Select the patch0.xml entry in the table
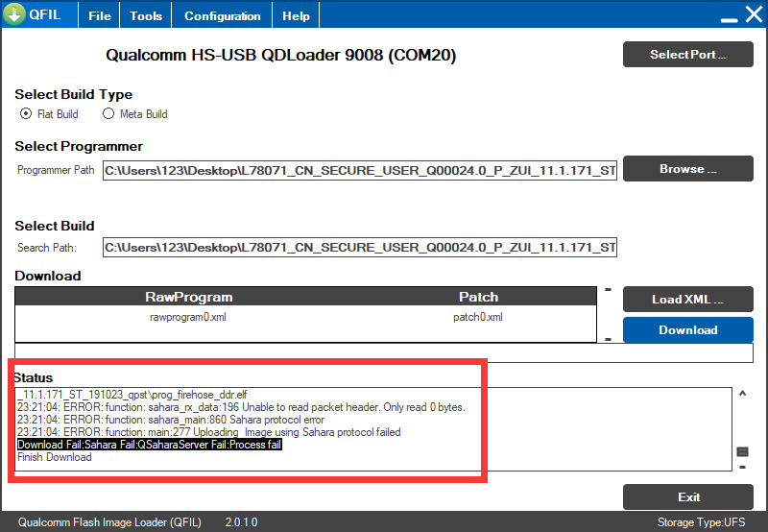Viewport: 768px width, 532px height. (x=478, y=317)
